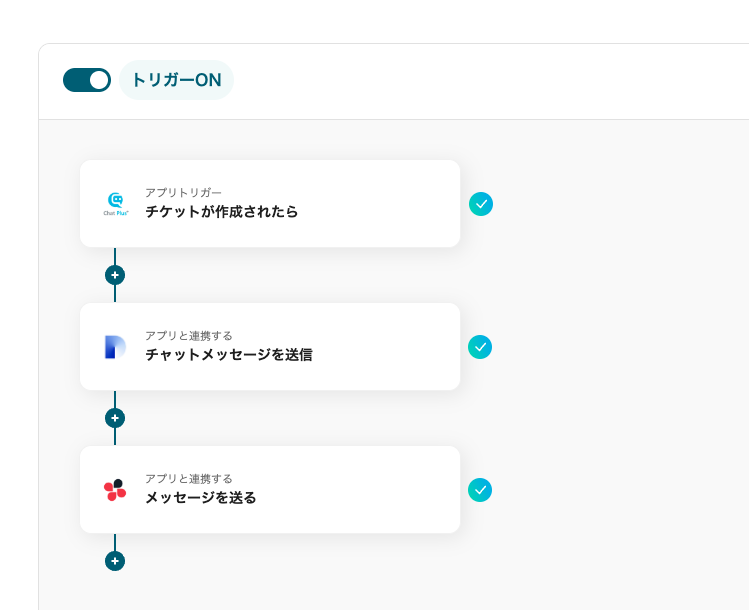The image size is (749, 610).
Task: Click アプリと連携する above メッセージを送る
Action: (189, 479)
